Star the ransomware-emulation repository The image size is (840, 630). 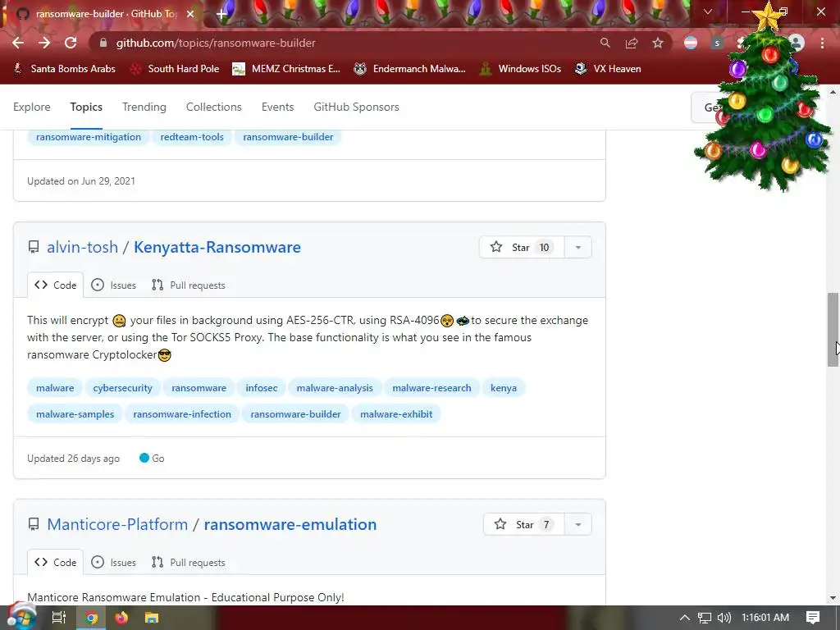point(524,524)
